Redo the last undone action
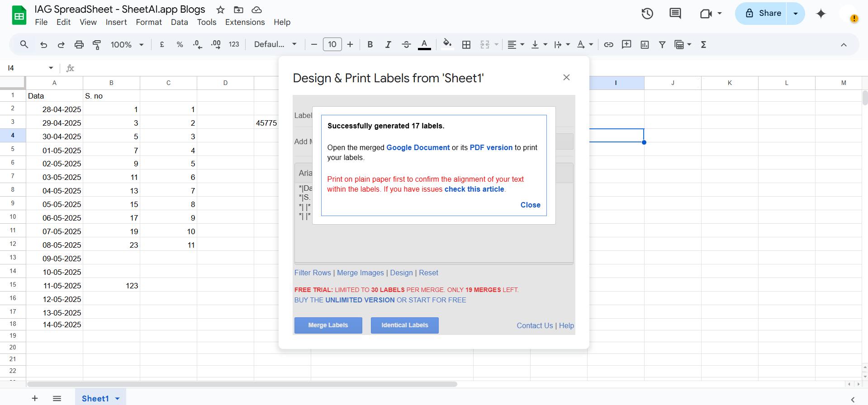 point(61,44)
